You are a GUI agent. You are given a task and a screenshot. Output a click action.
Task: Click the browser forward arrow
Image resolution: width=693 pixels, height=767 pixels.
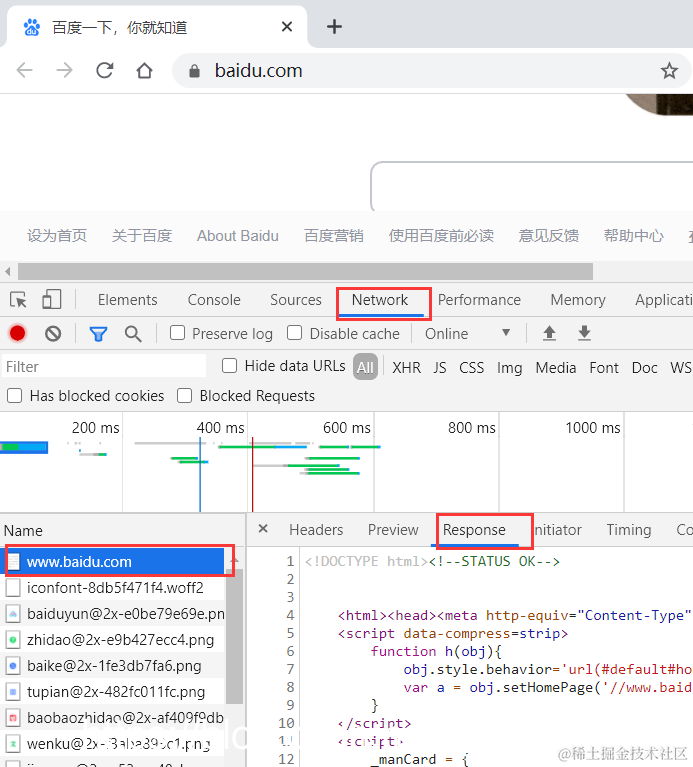(64, 70)
